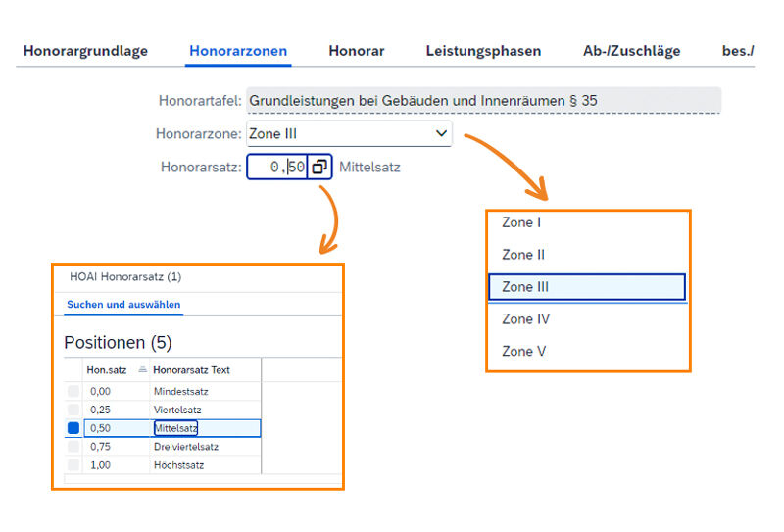
Task: Switch to the Honorargrundlage tab
Action: (x=86, y=51)
